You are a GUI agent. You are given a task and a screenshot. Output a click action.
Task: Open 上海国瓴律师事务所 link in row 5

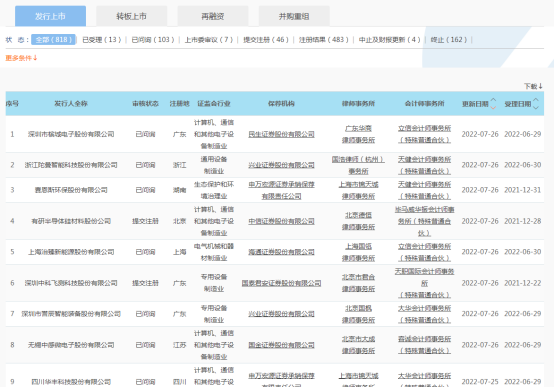pos(358,252)
